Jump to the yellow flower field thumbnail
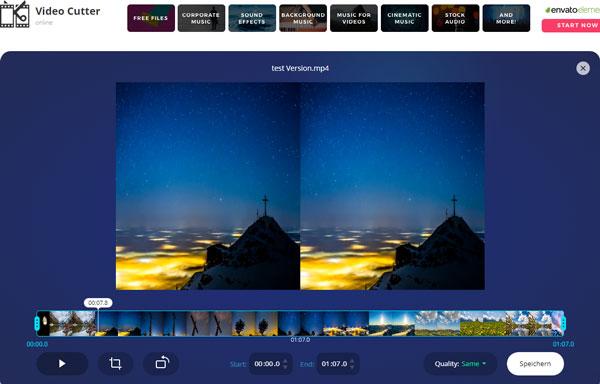Screen dimensions: 600x384 point(483,324)
